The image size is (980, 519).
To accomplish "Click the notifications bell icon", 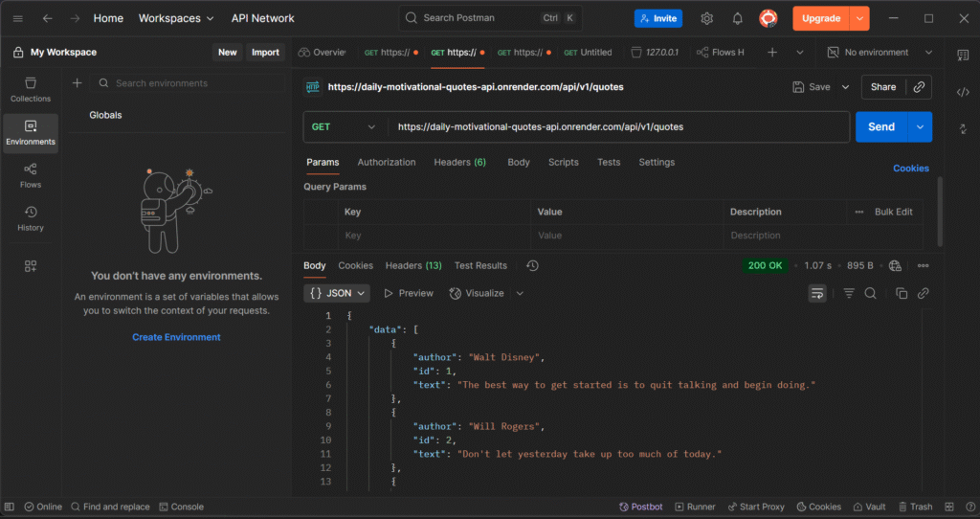I will click(738, 18).
